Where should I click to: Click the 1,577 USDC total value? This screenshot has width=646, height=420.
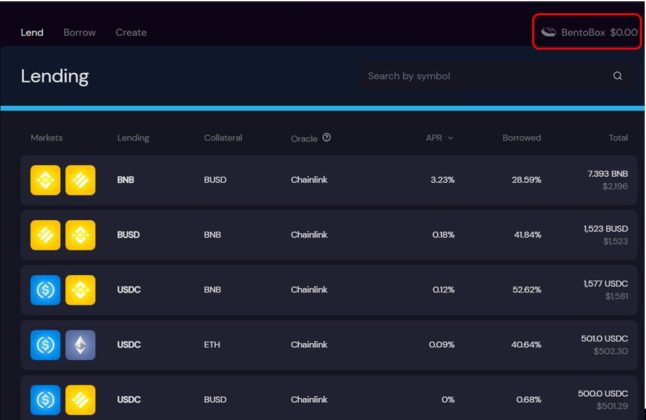[x=606, y=284]
